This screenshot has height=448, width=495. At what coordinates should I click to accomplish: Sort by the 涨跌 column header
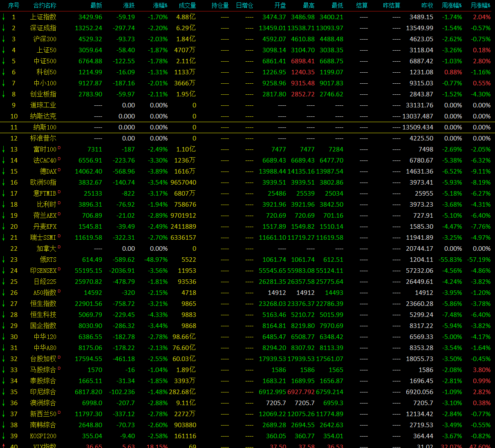129,5
